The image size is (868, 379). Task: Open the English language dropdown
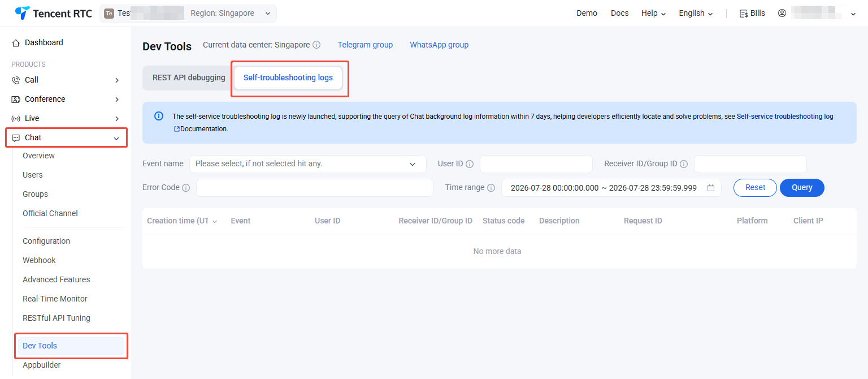coord(696,13)
